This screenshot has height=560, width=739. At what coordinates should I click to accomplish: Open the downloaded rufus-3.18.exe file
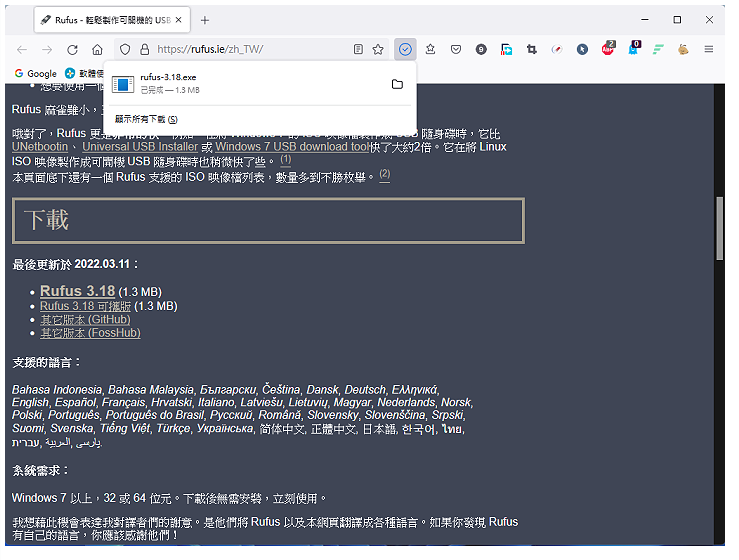245,84
